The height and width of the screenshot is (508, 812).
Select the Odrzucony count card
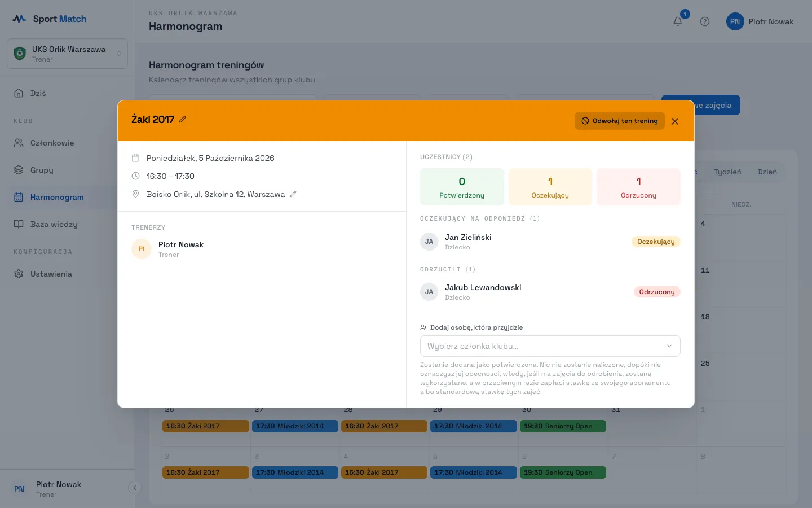pos(638,187)
